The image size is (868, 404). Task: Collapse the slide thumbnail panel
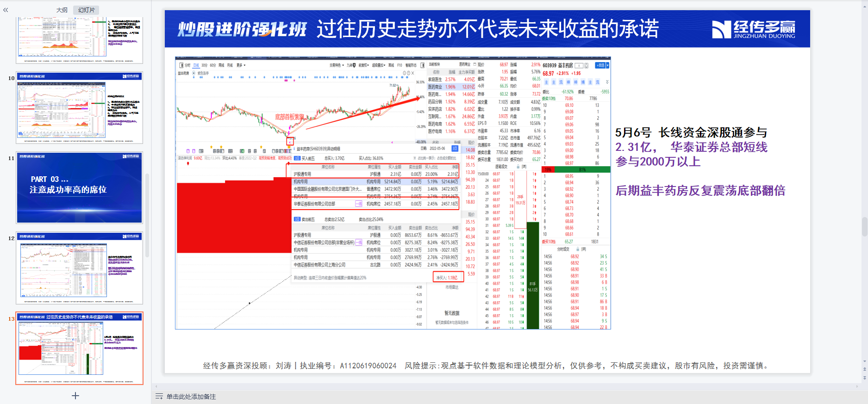[x=6, y=10]
